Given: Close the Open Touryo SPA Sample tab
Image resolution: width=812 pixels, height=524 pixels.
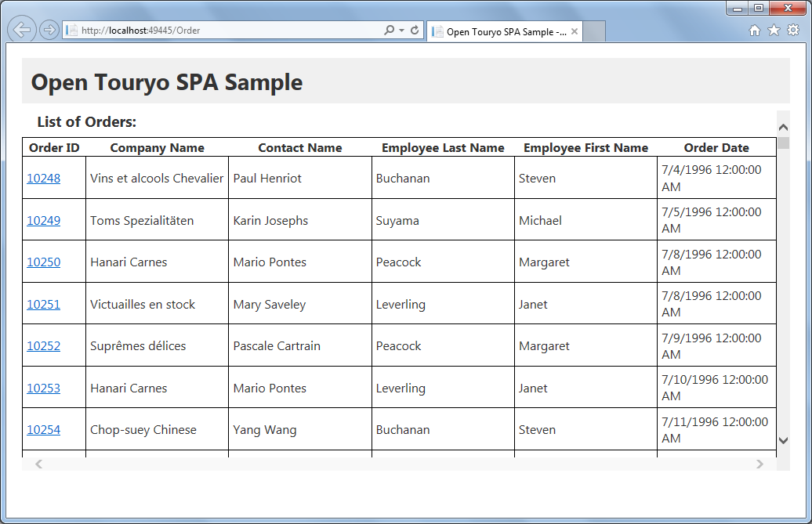Looking at the screenshot, I should pos(575,31).
